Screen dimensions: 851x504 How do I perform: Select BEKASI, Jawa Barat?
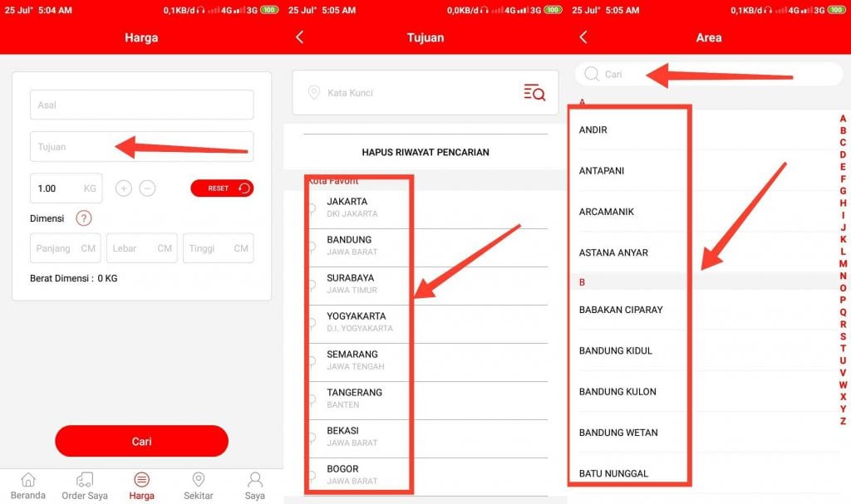tap(425, 436)
